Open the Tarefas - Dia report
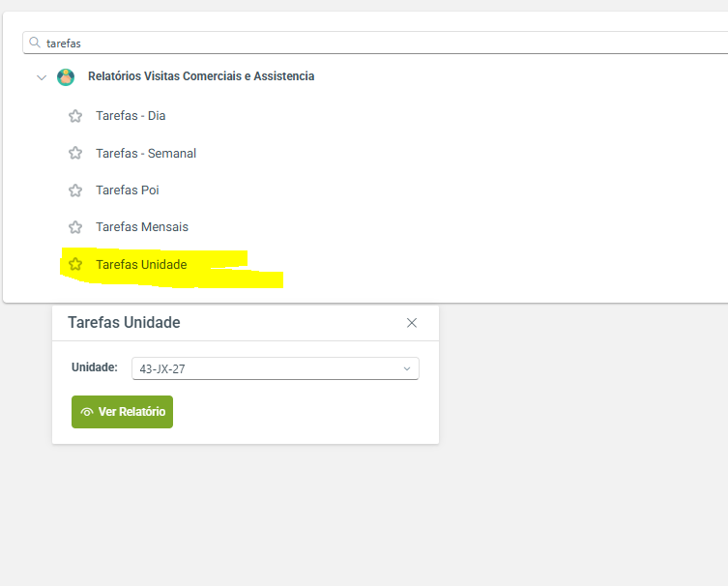The image size is (728, 586). [x=131, y=116]
